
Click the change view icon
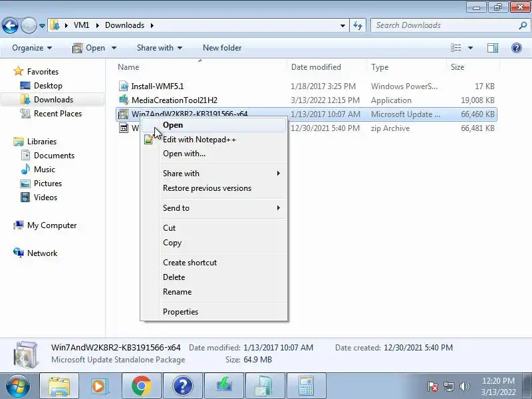[456, 48]
